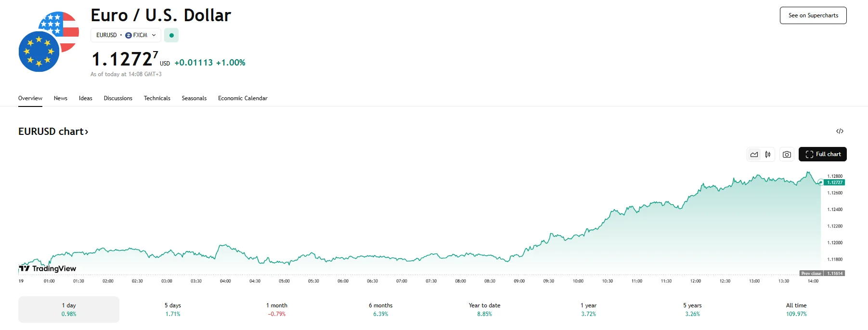Viewport: 868px width, 330px height.
Task: Expand the EURUSD chart heading arrow
Action: [87, 132]
